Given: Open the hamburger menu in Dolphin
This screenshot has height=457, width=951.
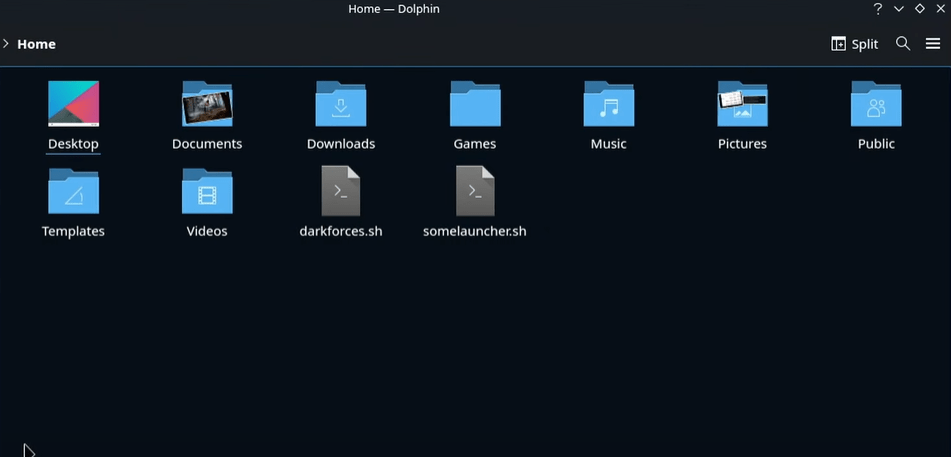Looking at the screenshot, I should 933,44.
